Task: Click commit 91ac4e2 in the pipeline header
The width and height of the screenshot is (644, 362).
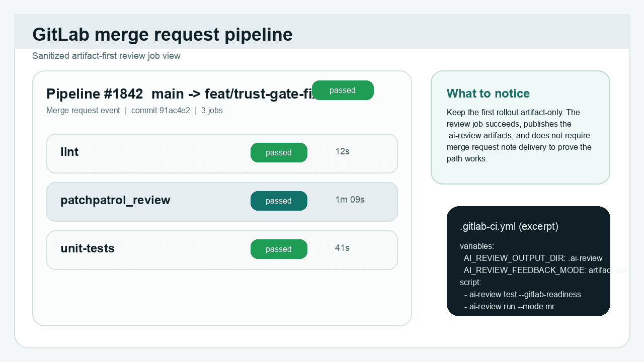Action: point(160,110)
